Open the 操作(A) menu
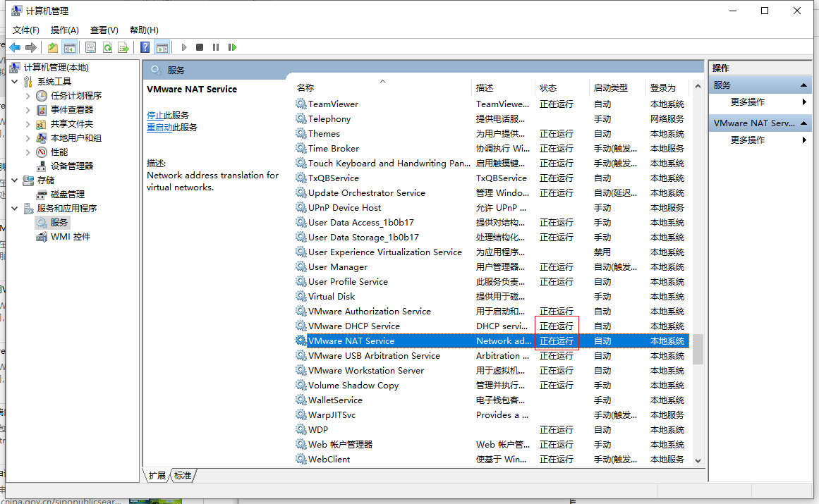Screen dimensions: 819x504 pyautogui.click(x=64, y=30)
